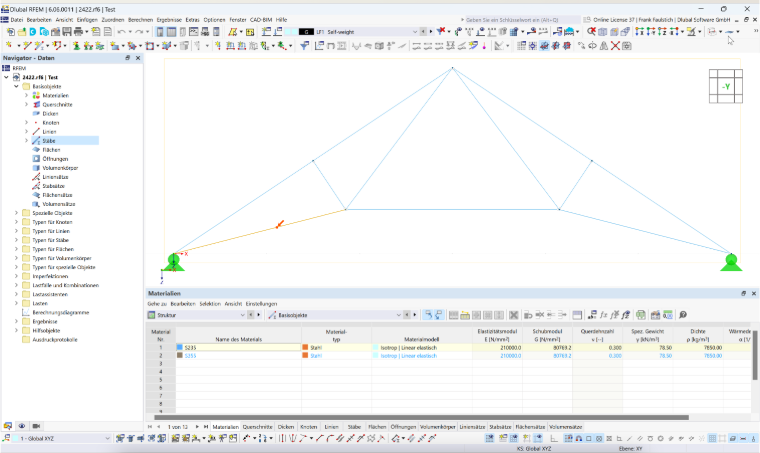Click the red X delete icon in second toolbar
Viewport: 760px width, 453px height.
(x=615, y=46)
